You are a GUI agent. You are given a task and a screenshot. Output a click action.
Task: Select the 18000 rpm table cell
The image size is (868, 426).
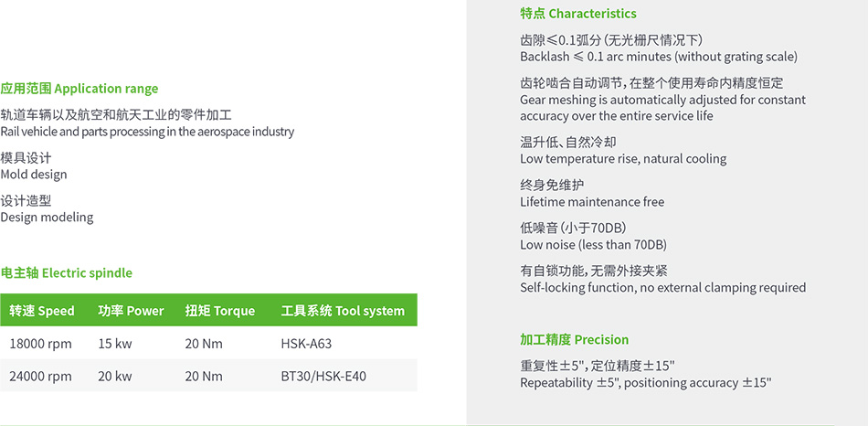tap(40, 344)
